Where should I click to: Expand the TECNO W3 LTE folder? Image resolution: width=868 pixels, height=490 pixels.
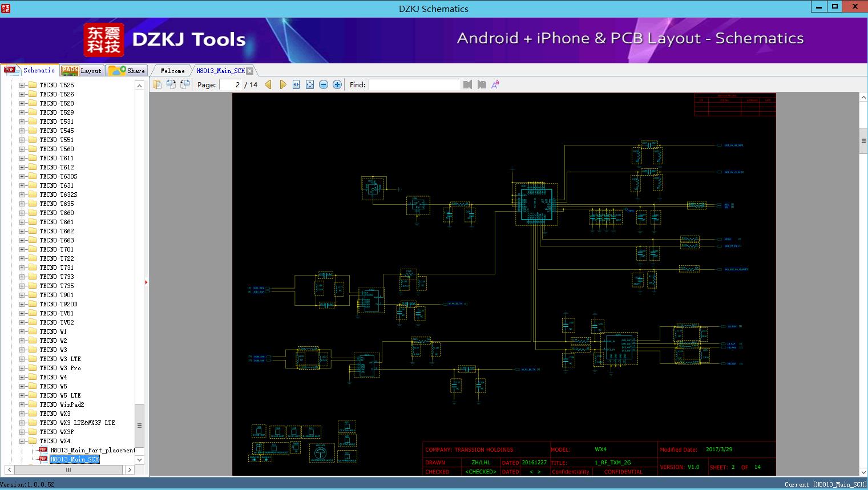(x=22, y=359)
